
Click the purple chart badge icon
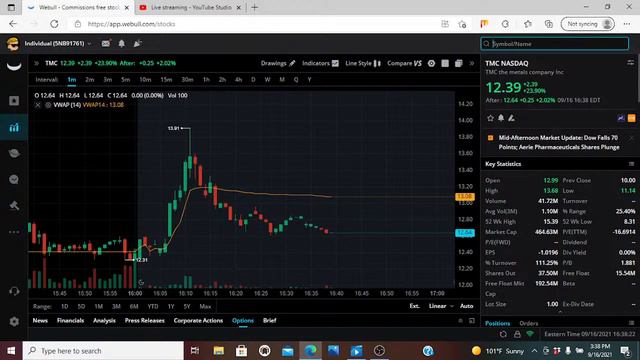click(621, 118)
